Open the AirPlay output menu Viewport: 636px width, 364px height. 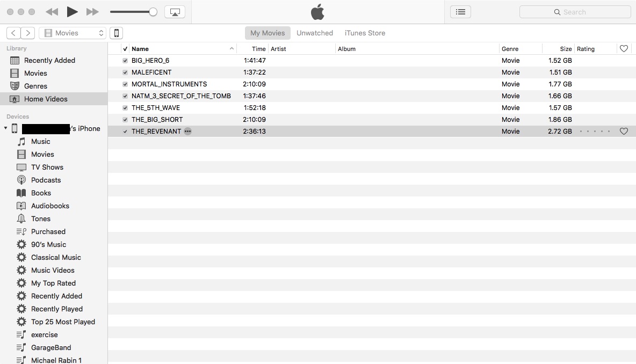175,12
